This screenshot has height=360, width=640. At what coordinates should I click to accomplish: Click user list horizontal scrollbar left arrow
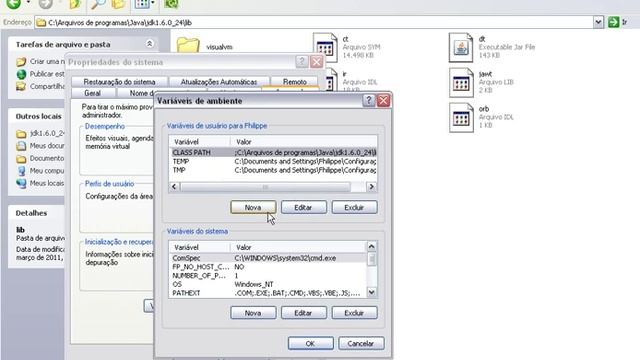tap(174, 187)
